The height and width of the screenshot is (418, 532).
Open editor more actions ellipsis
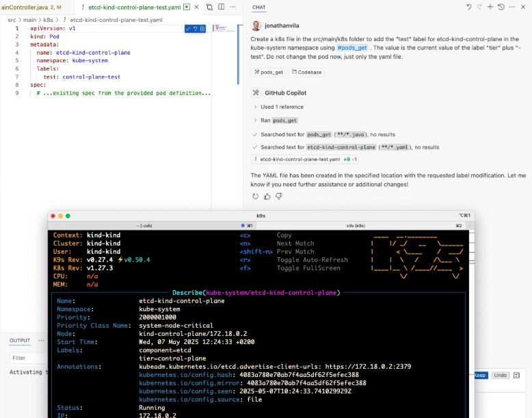coord(232,7)
